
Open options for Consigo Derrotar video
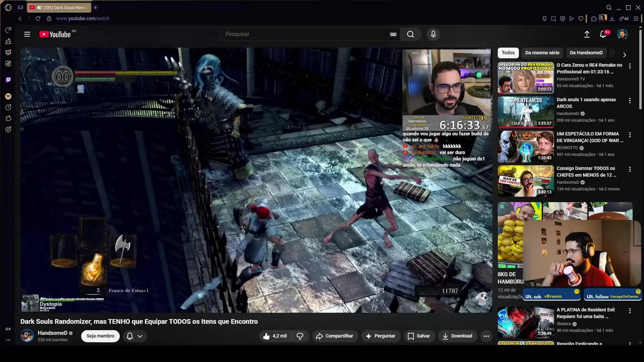pos(629,169)
